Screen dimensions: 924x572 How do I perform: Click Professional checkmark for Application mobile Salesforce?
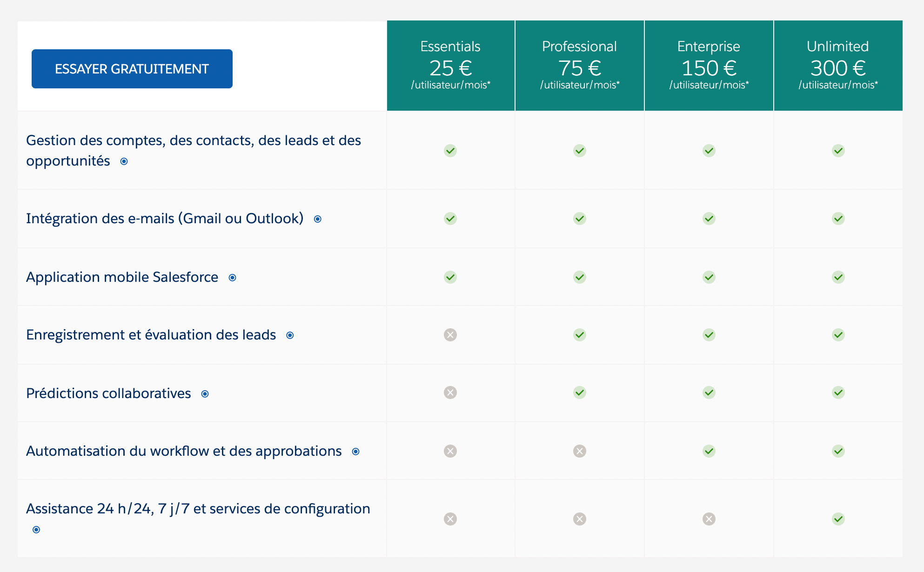click(x=580, y=277)
